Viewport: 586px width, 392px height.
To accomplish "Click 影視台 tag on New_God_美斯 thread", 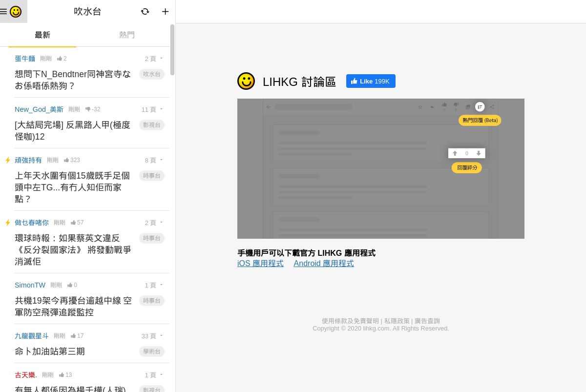I will point(152,125).
